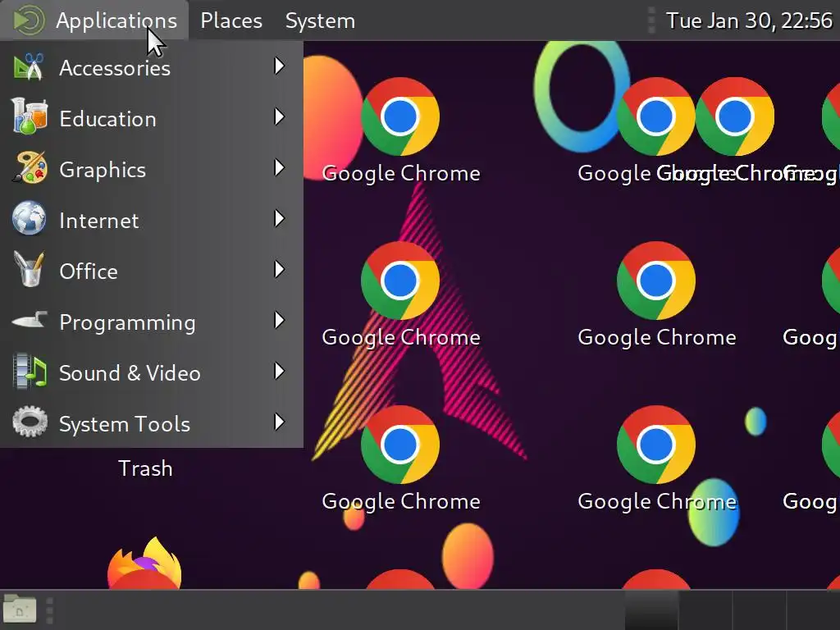Image resolution: width=840 pixels, height=630 pixels.
Task: Select the bottom-row Chrome icon near the striped logo's base
Action: pyautogui.click(x=400, y=444)
